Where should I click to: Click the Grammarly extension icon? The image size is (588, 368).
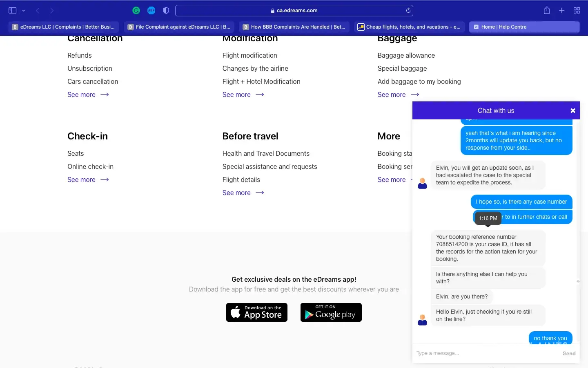coord(136,11)
